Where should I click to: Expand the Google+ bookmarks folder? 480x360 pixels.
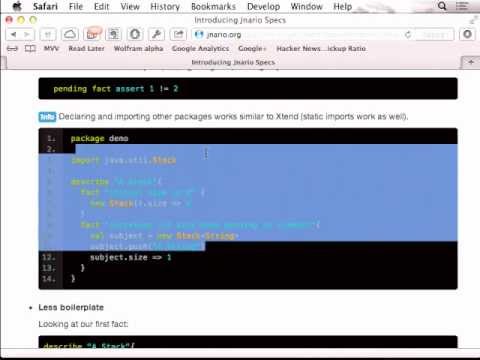click(x=252, y=49)
